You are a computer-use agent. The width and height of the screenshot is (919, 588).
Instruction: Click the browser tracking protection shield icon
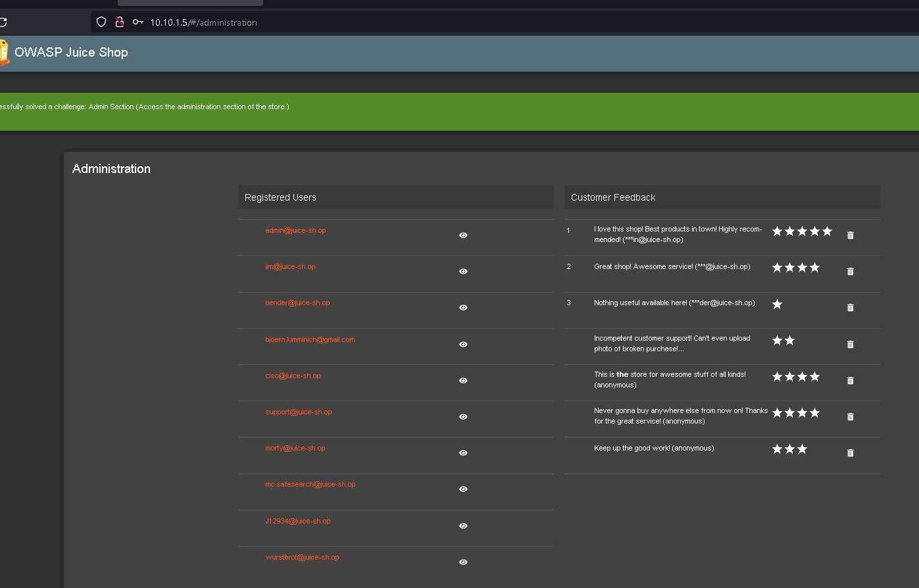click(101, 22)
